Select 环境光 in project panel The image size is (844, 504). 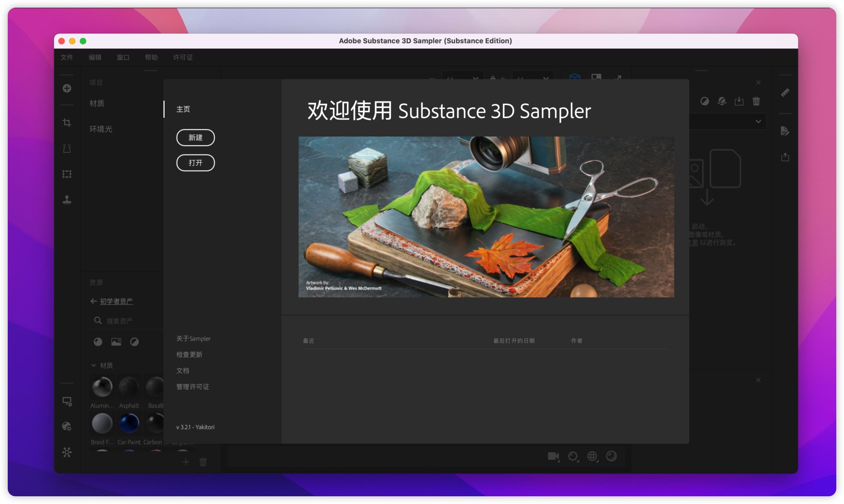point(101,129)
